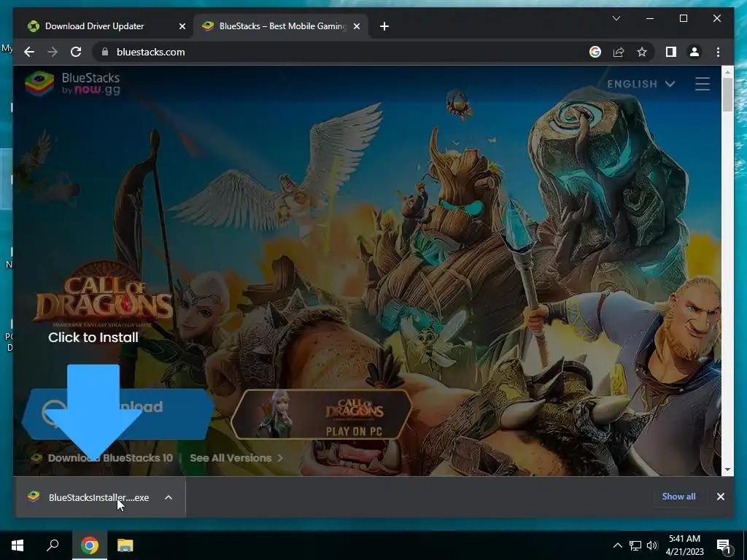The image size is (747, 560).
Task: Switch to Download Driver Updater tab
Action: pos(104,26)
